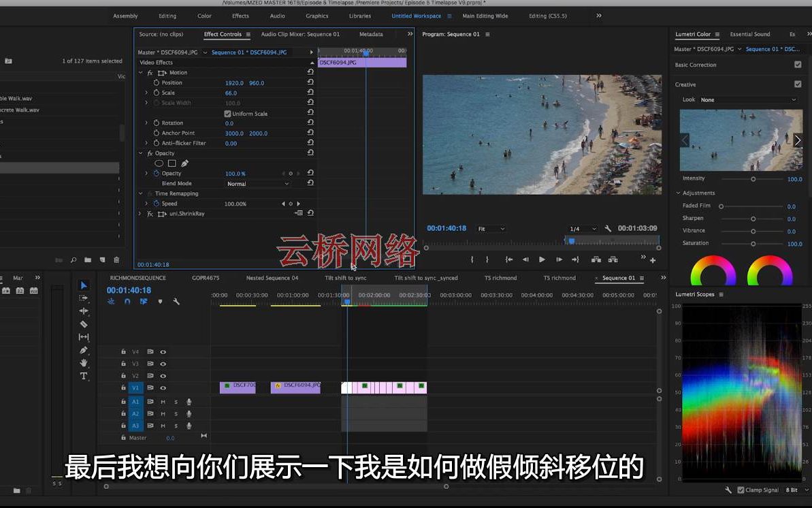Reset the Scale parameter in Effect Controls
This screenshot has height=508, width=812.
[x=310, y=93]
